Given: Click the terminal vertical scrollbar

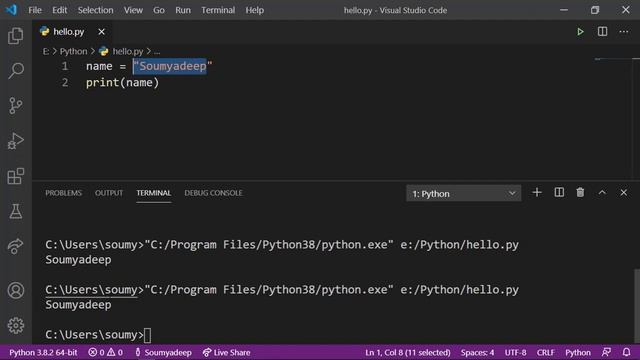Looking at the screenshot, I should [636, 305].
